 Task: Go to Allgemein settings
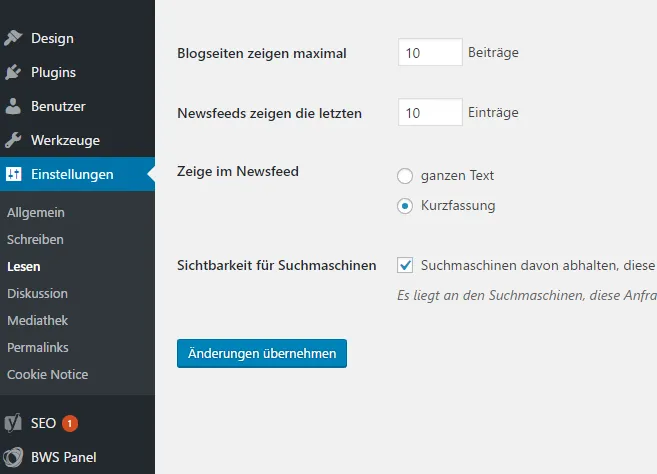coord(36,212)
